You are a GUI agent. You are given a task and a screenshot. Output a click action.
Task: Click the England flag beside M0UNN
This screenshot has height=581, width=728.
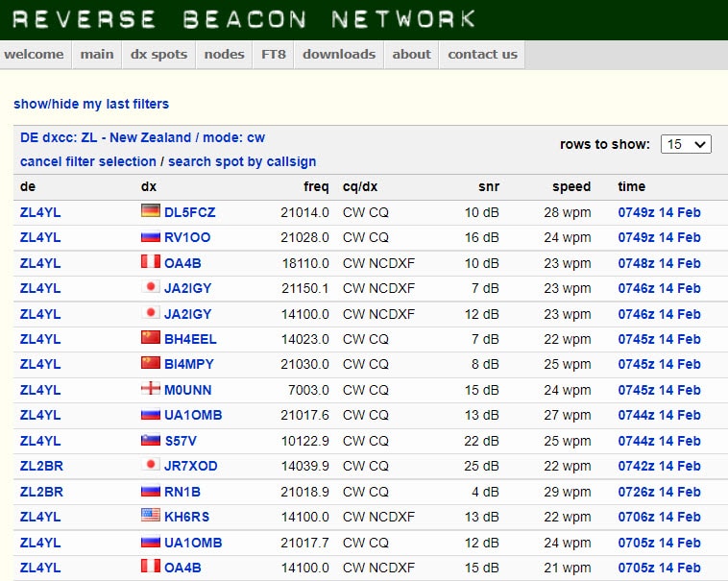click(x=151, y=388)
